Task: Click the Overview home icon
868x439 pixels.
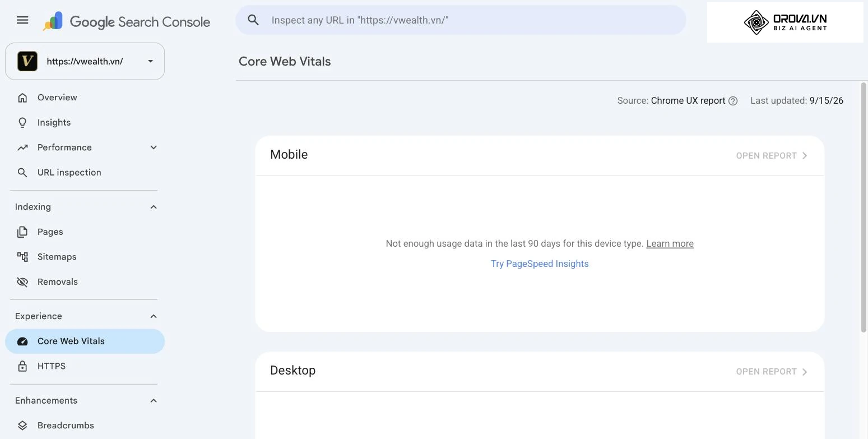Action: 22,98
